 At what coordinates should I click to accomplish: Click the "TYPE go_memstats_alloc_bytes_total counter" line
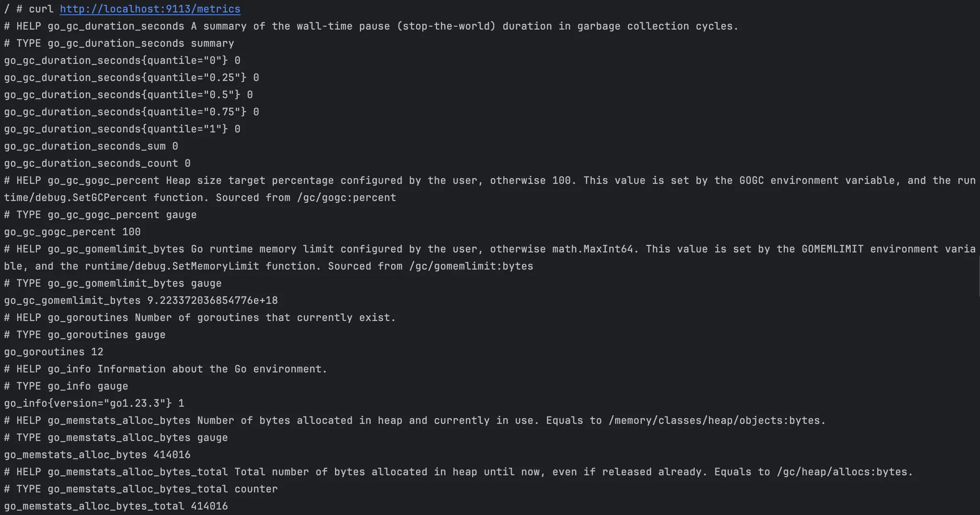point(141,489)
